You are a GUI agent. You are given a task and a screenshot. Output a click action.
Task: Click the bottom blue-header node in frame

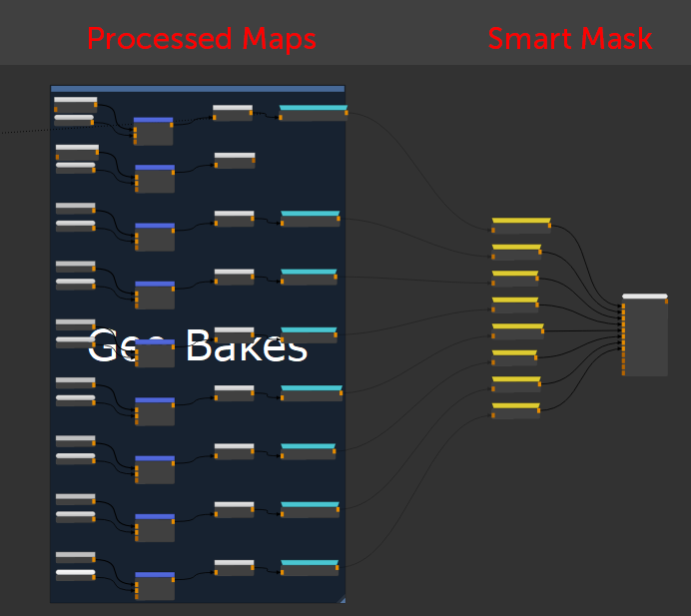[155, 586]
